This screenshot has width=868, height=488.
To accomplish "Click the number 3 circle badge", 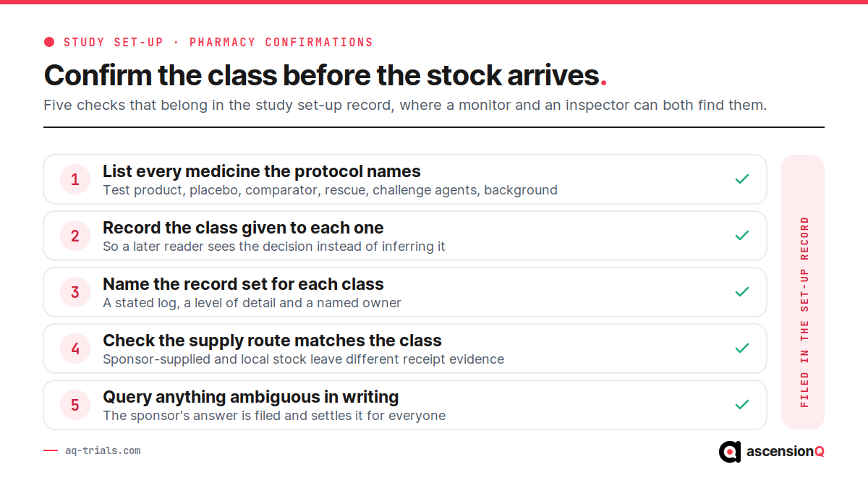I will (75, 292).
